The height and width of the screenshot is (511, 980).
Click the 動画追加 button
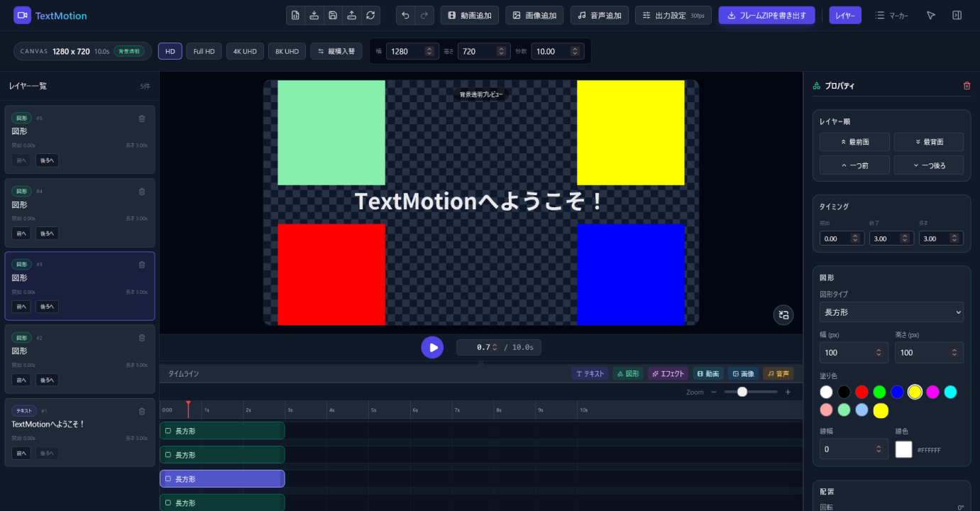pyautogui.click(x=469, y=16)
